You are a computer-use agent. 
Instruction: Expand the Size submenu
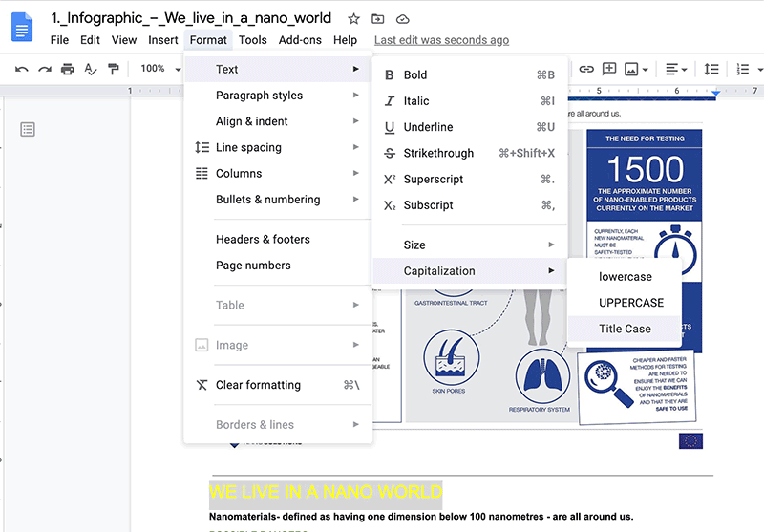pos(470,245)
